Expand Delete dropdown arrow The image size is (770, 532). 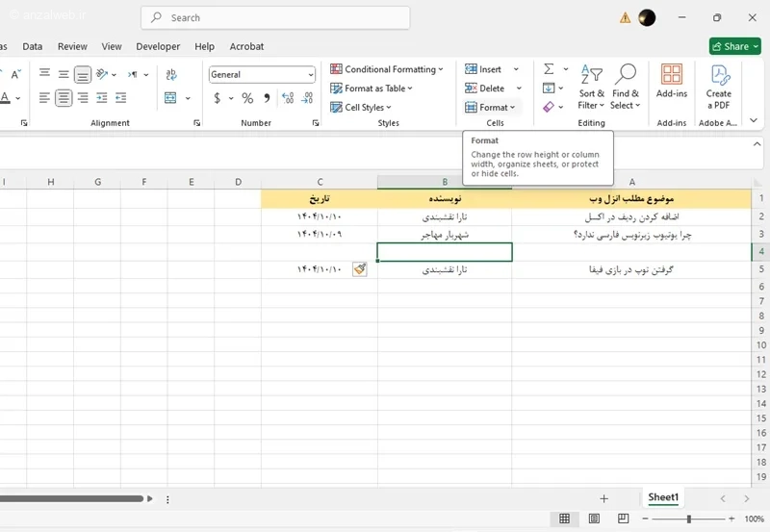(519, 89)
